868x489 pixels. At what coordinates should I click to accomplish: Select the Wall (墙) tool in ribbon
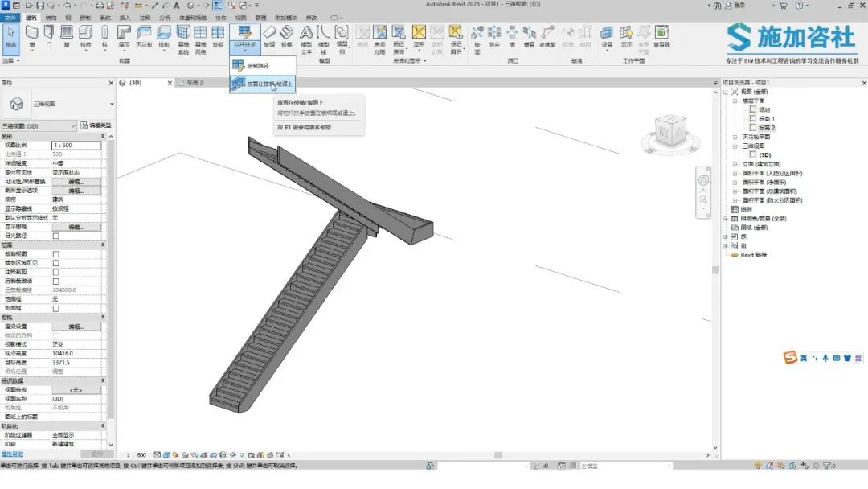[31, 36]
